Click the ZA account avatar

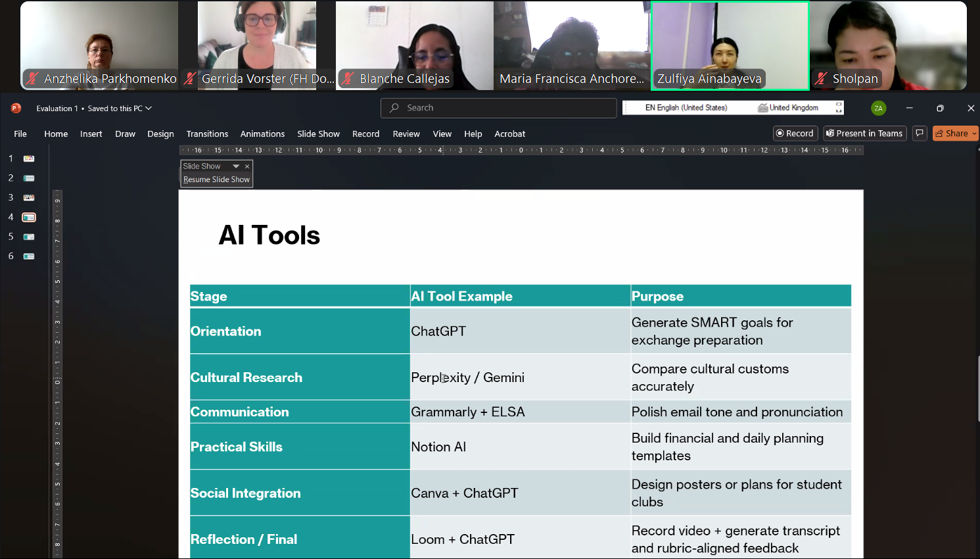[878, 108]
